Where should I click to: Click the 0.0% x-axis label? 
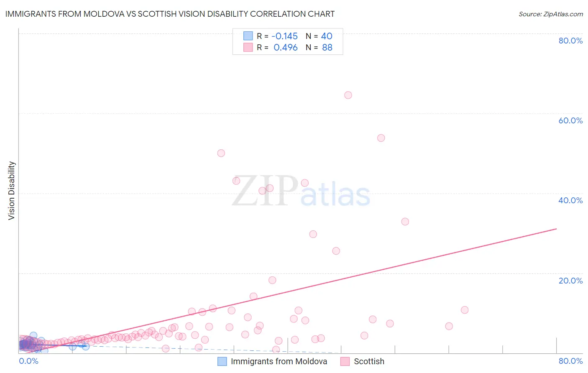tap(29, 361)
